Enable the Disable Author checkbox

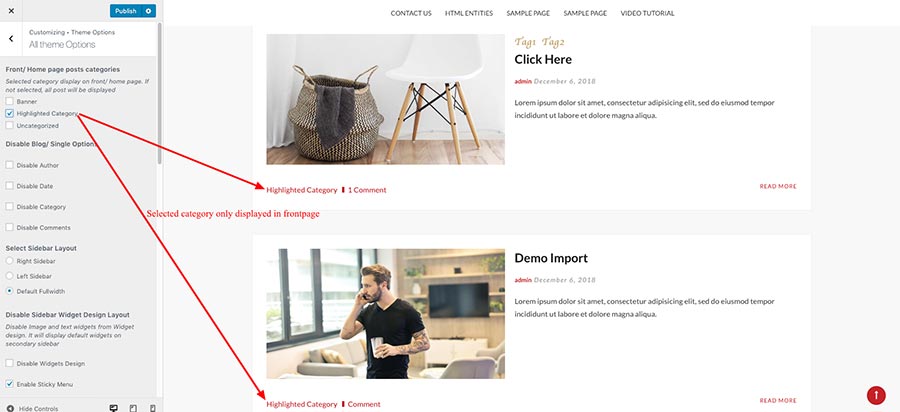(x=9, y=165)
